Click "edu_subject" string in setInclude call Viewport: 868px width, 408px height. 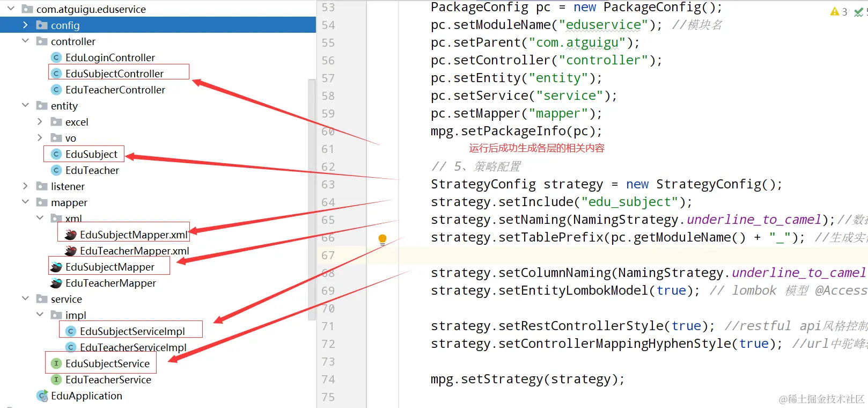click(x=629, y=202)
